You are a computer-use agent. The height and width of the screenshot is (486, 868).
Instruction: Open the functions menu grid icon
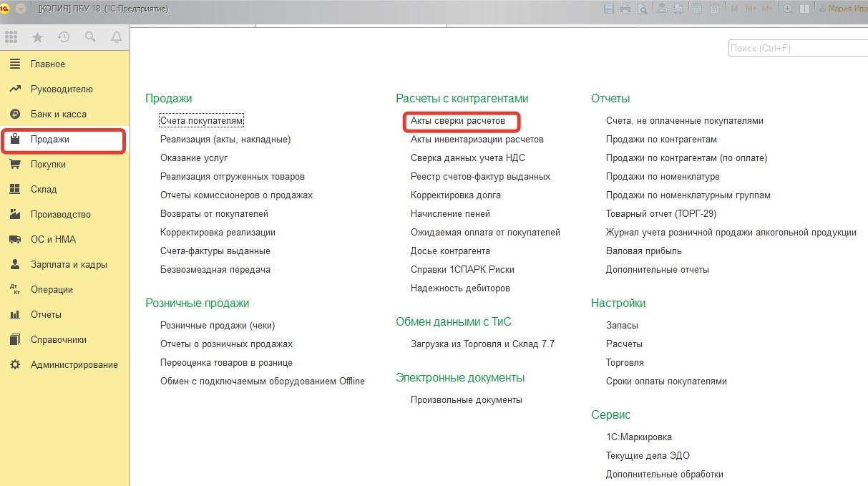[x=11, y=37]
